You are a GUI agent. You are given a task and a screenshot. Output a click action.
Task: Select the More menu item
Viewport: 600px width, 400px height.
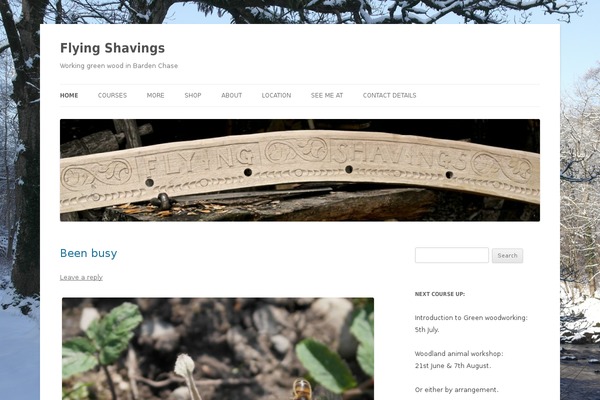pos(155,95)
